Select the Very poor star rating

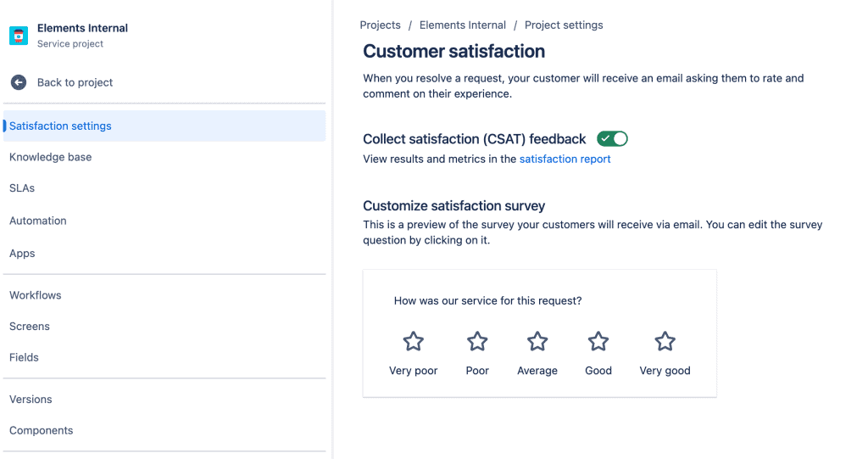(x=413, y=342)
